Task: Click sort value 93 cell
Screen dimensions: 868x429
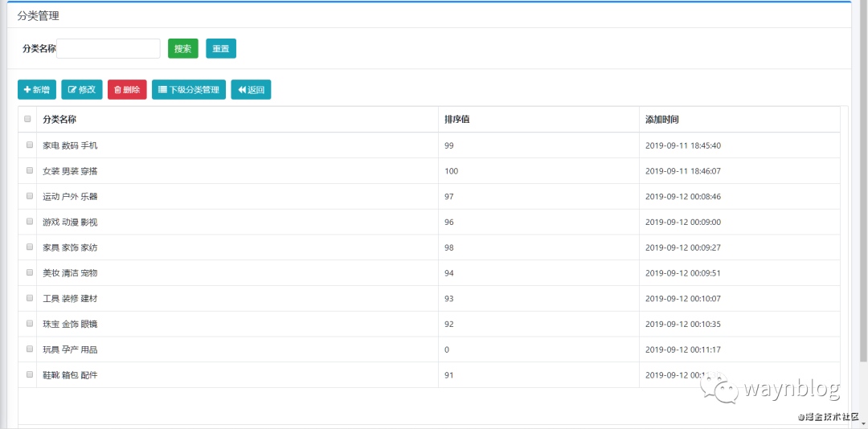Action: (538, 298)
